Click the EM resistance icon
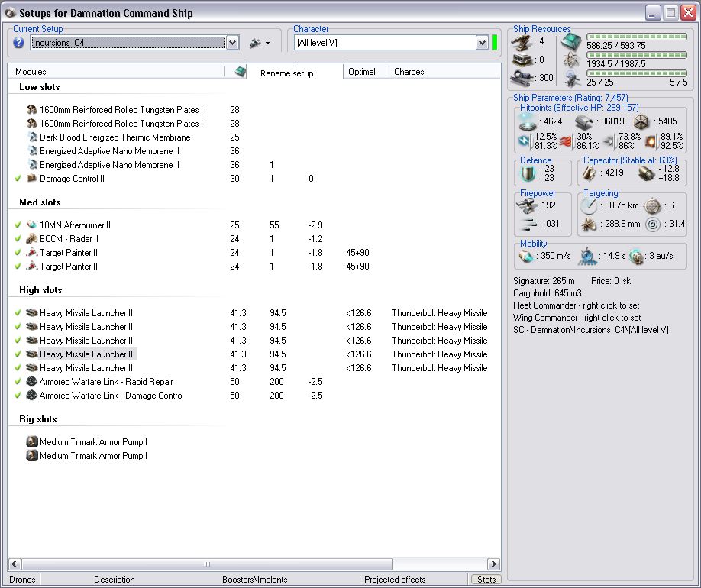Screen dimensions: 701x588 coord(525,141)
